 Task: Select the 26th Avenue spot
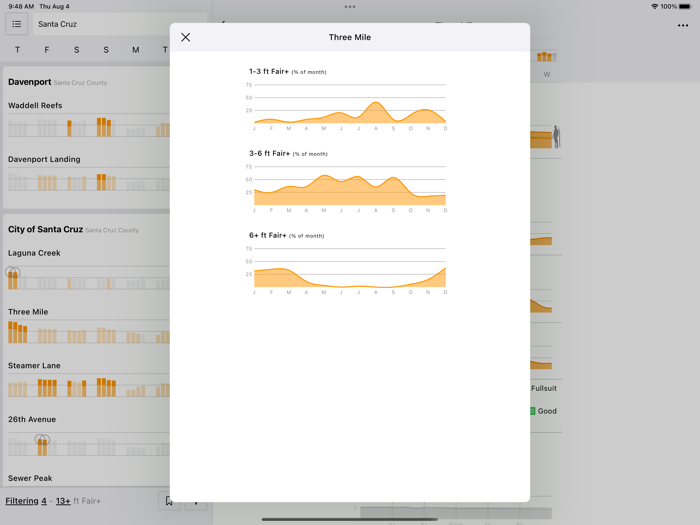(32, 420)
